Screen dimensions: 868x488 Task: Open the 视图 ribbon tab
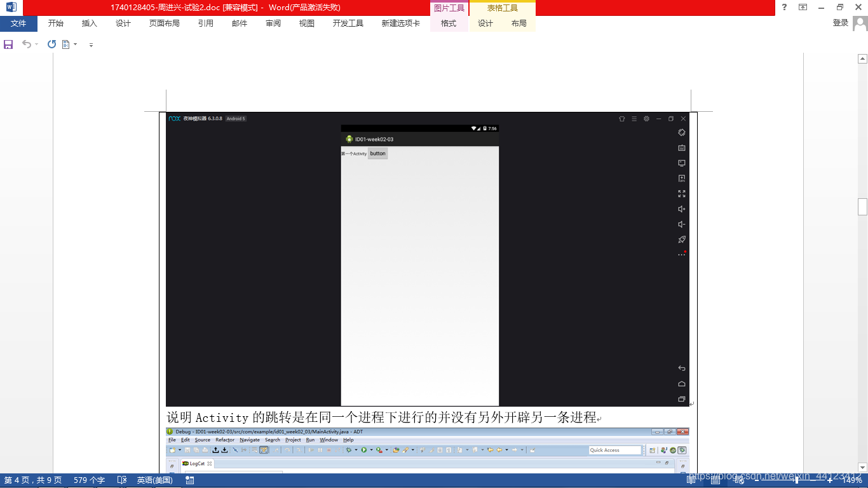[x=307, y=24]
